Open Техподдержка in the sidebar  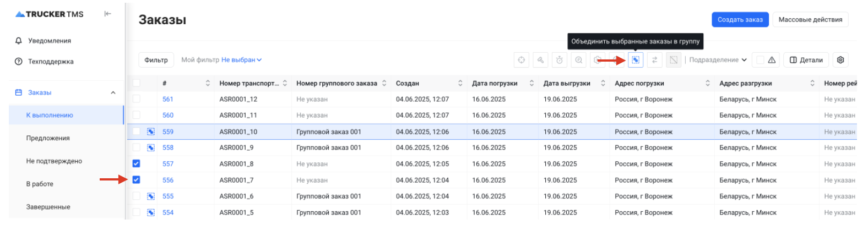(x=51, y=62)
